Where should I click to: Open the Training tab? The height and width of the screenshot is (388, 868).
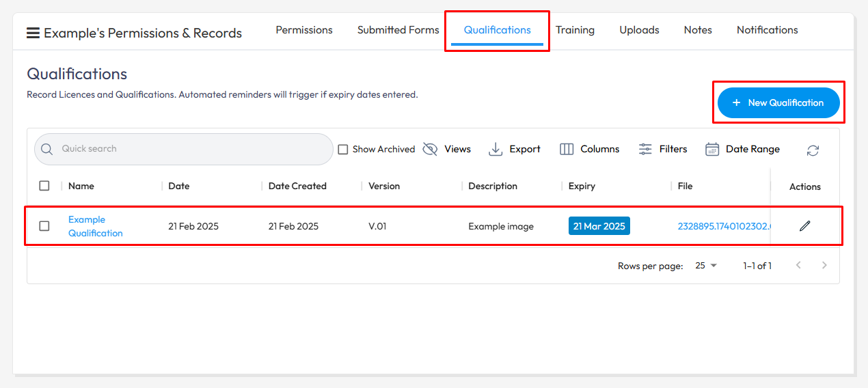pos(575,30)
